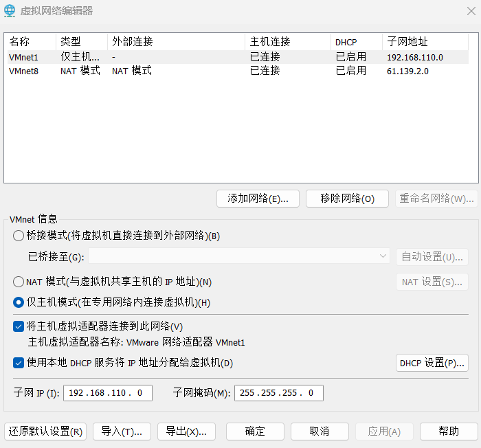Confirm with the 确定 button

tap(255, 432)
